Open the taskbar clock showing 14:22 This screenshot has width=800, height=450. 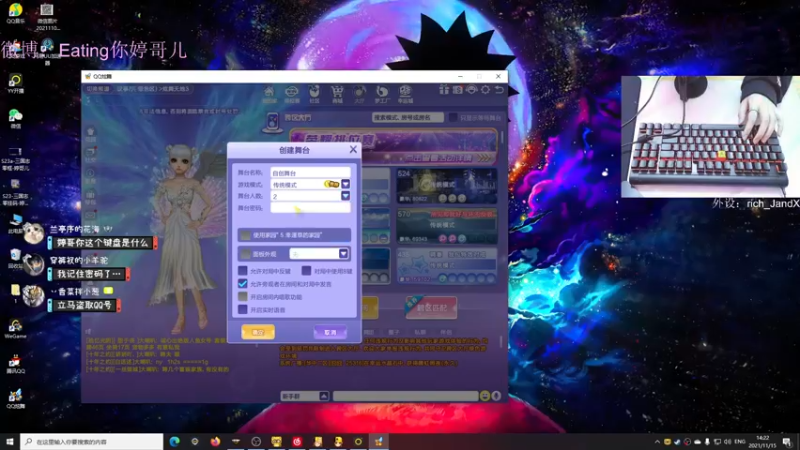[762, 442]
